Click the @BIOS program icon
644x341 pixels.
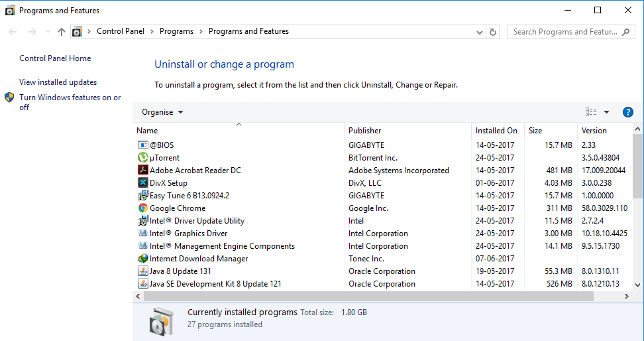click(x=142, y=145)
